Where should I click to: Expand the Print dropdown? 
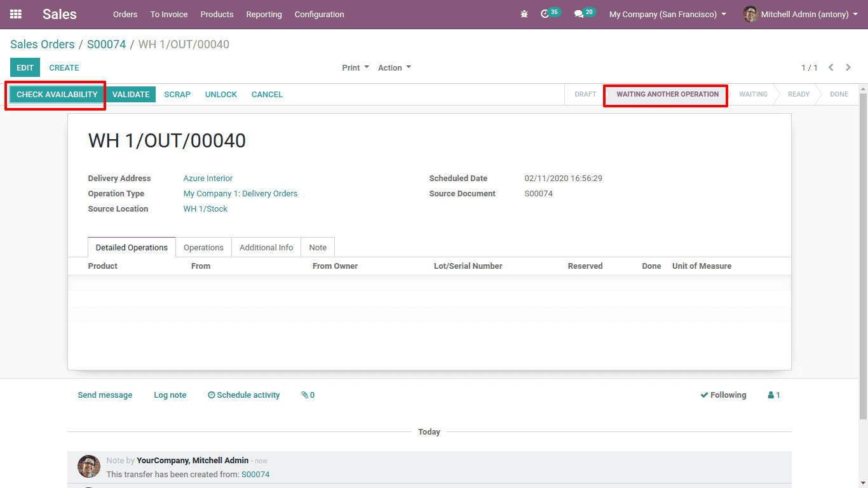(x=355, y=67)
